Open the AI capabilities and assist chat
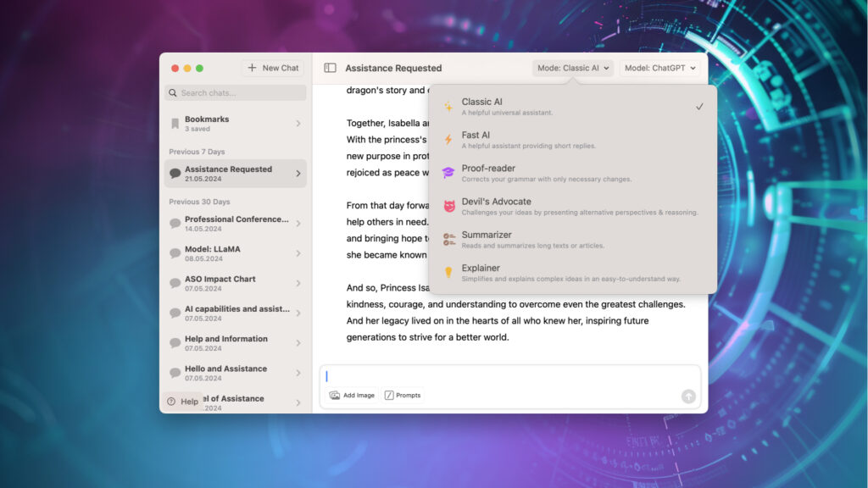 click(x=236, y=313)
